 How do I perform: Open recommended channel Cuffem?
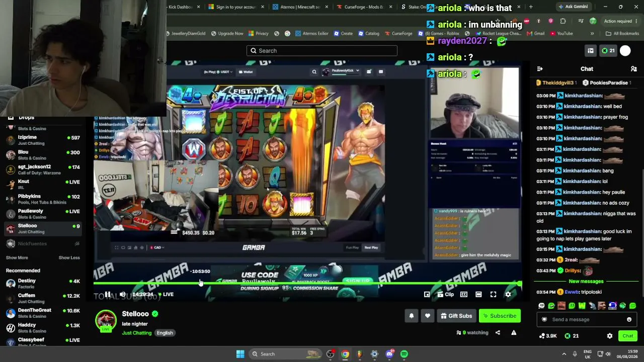[x=43, y=298]
